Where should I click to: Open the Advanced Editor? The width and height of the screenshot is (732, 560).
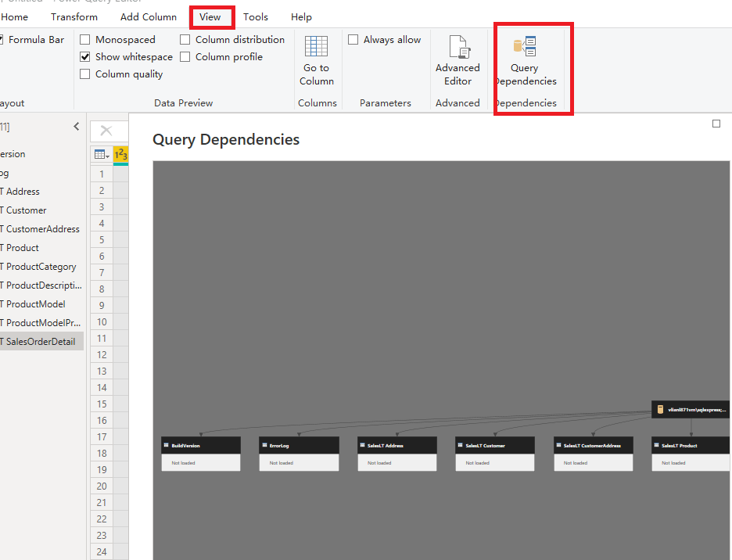pos(457,61)
